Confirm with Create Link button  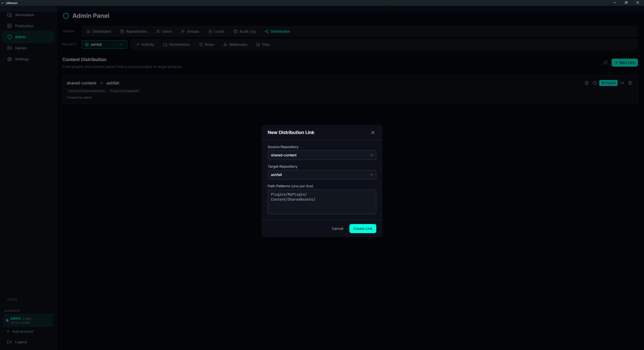(363, 229)
